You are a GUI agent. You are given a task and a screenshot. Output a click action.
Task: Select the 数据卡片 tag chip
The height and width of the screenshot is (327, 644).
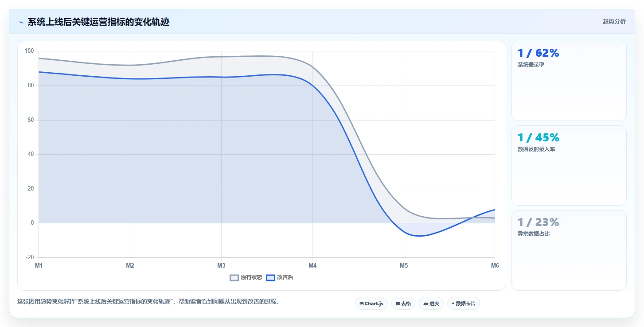pyautogui.click(x=464, y=304)
